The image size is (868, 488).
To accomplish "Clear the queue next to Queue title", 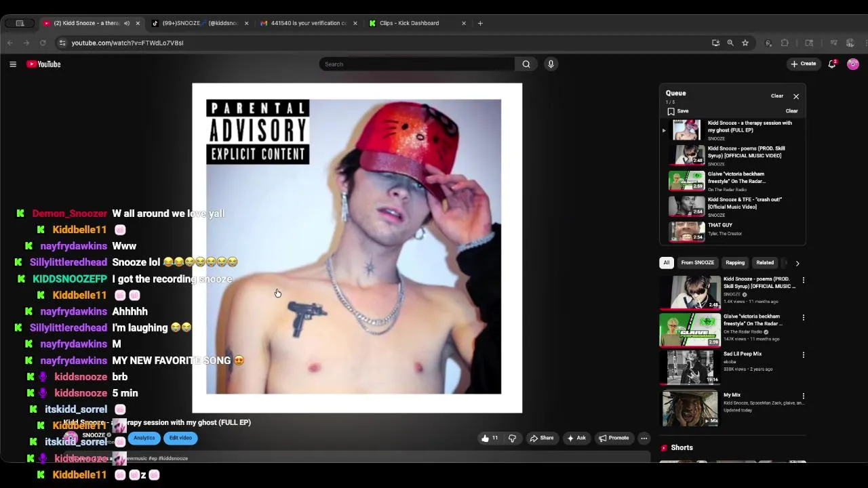I will tap(777, 96).
